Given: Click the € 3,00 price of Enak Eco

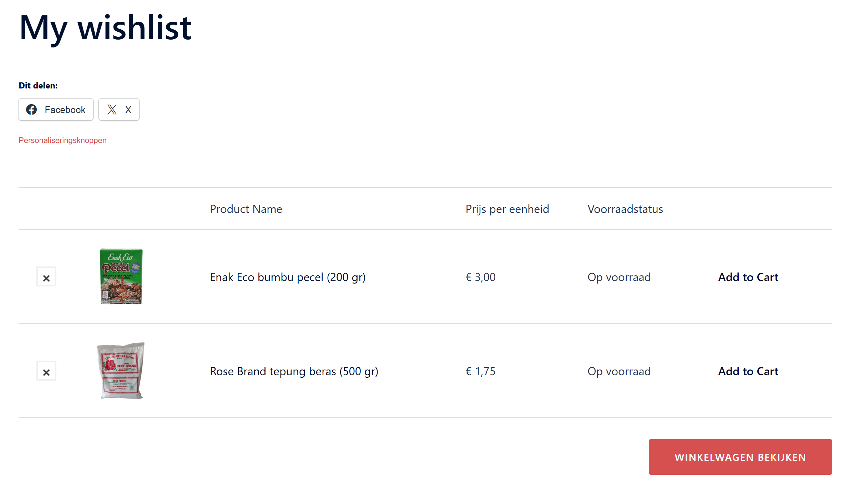Looking at the screenshot, I should coord(480,277).
